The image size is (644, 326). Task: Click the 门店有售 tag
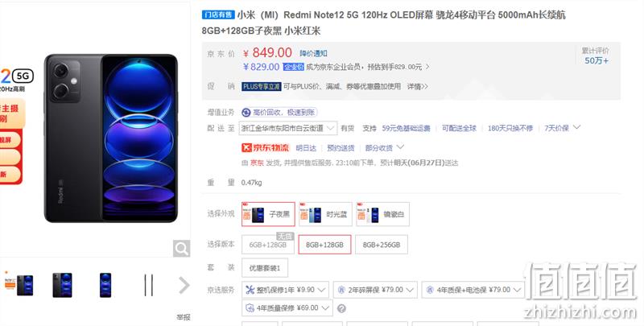(x=218, y=14)
